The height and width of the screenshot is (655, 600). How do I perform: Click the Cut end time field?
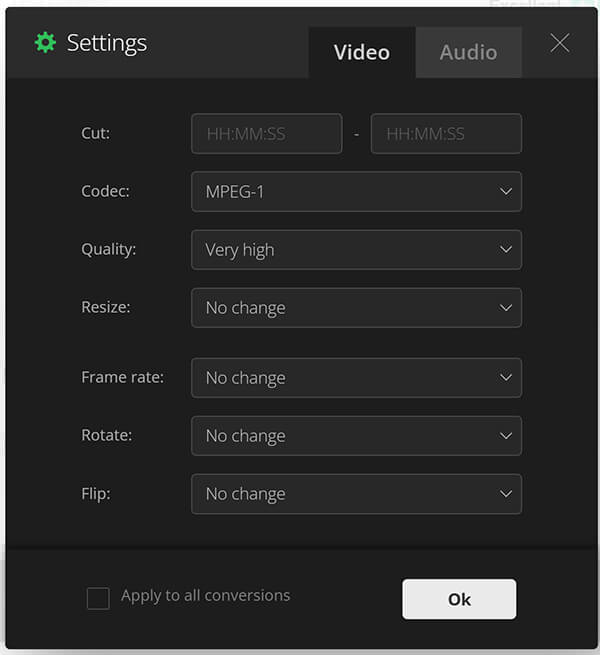[446, 134]
